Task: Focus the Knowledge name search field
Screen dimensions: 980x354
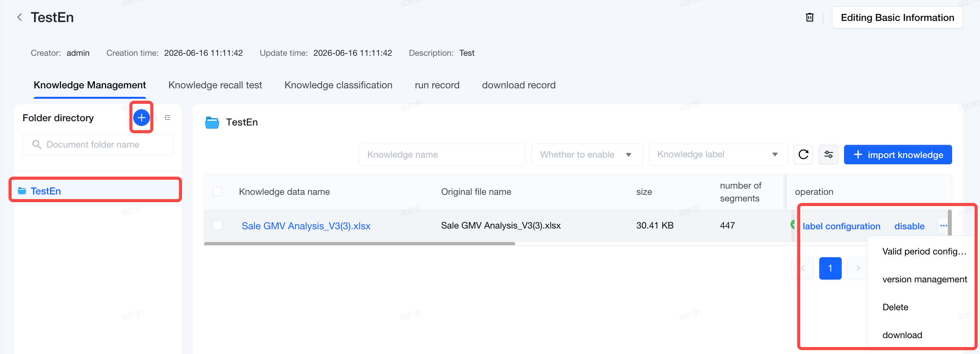Action: (x=442, y=155)
